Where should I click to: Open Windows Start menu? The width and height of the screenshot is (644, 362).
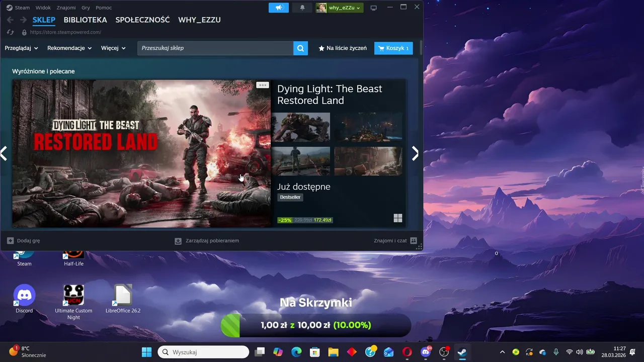tap(147, 352)
